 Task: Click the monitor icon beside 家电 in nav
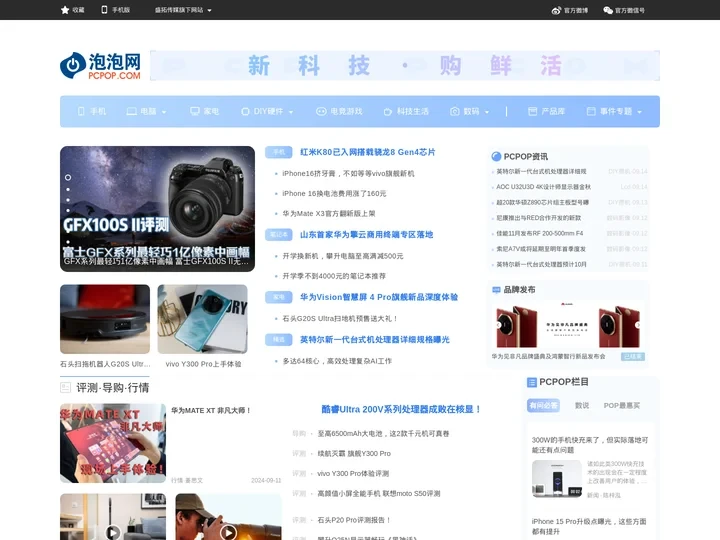(x=195, y=111)
